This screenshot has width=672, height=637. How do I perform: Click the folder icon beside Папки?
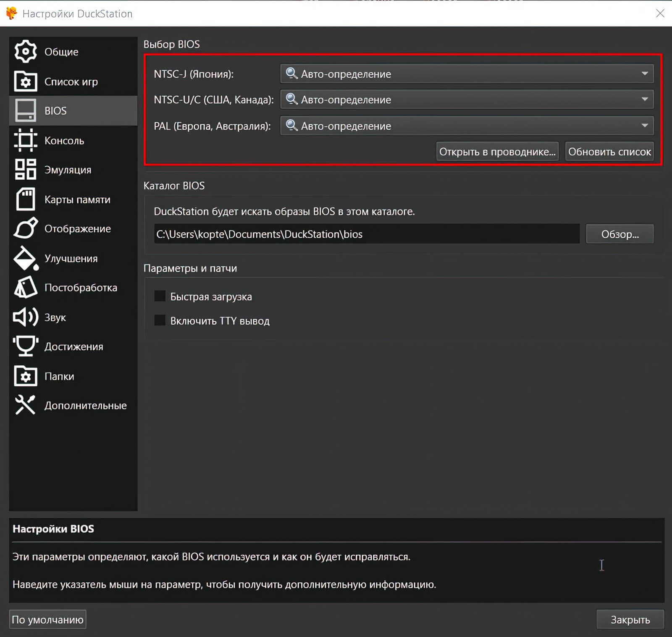point(26,376)
